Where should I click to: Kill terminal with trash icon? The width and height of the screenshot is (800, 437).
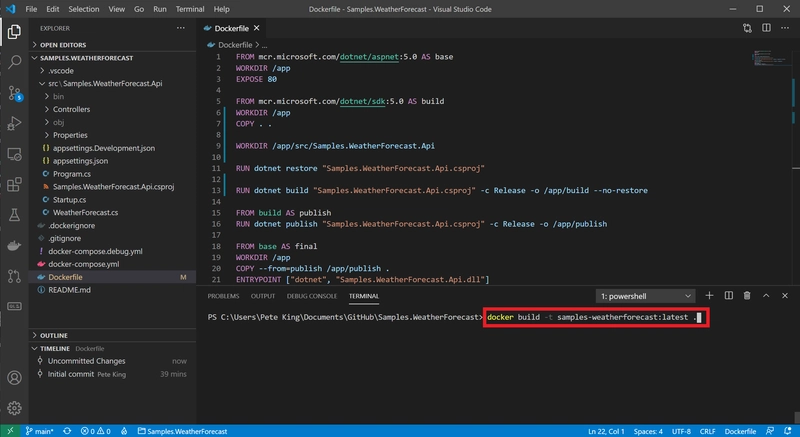(747, 296)
